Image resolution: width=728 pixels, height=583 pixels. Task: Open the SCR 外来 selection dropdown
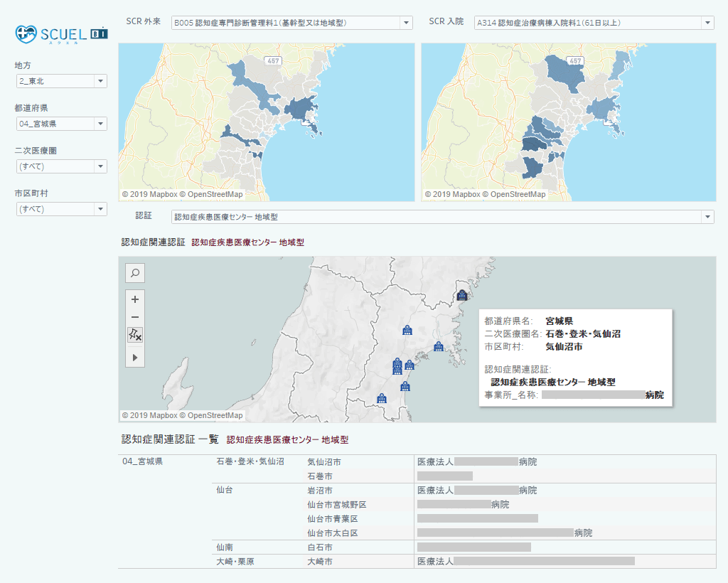click(x=291, y=23)
